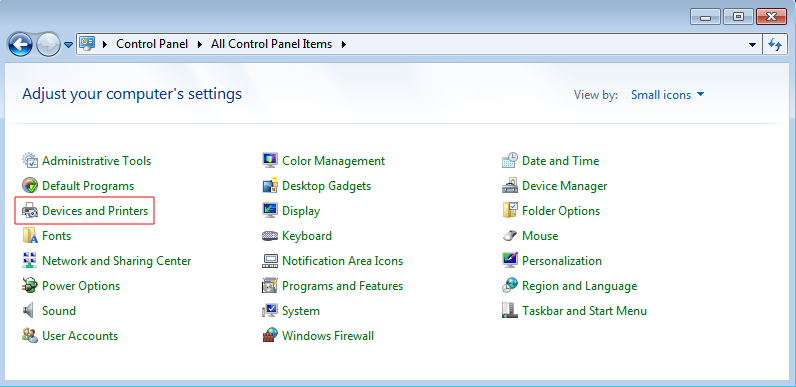Open the Programs and Features link
The width and height of the screenshot is (796, 387).
pyautogui.click(x=343, y=286)
